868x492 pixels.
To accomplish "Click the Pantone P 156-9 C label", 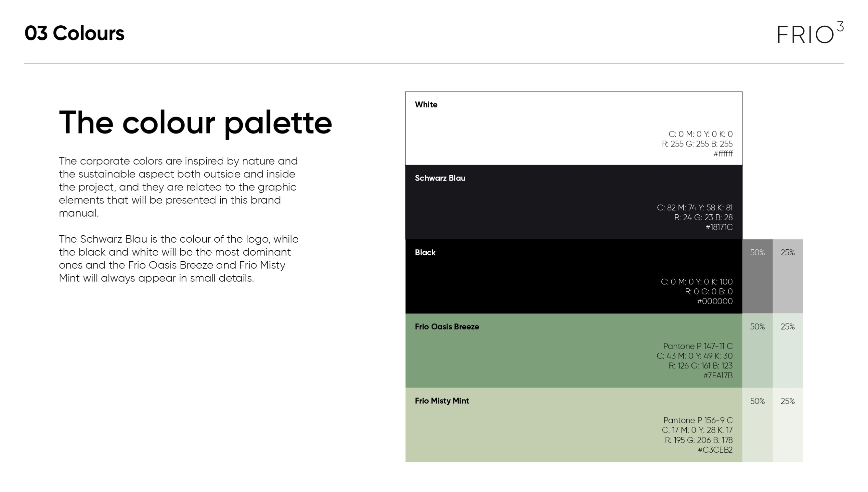I will click(x=698, y=420).
